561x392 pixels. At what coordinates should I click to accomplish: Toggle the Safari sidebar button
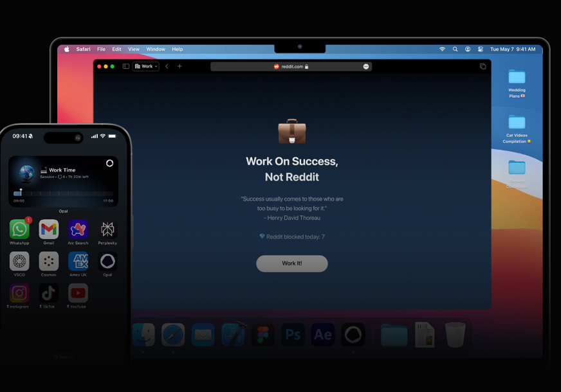click(x=126, y=66)
